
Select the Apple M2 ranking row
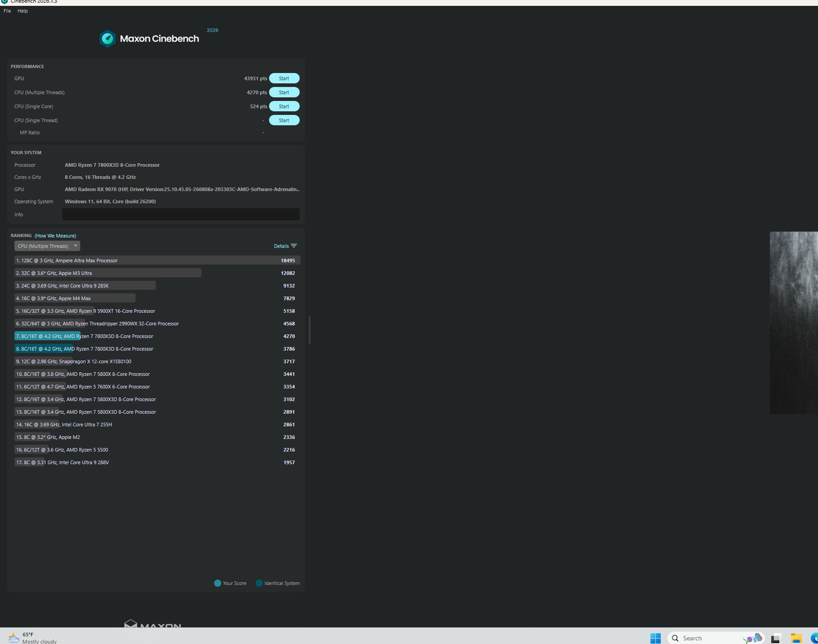(157, 437)
